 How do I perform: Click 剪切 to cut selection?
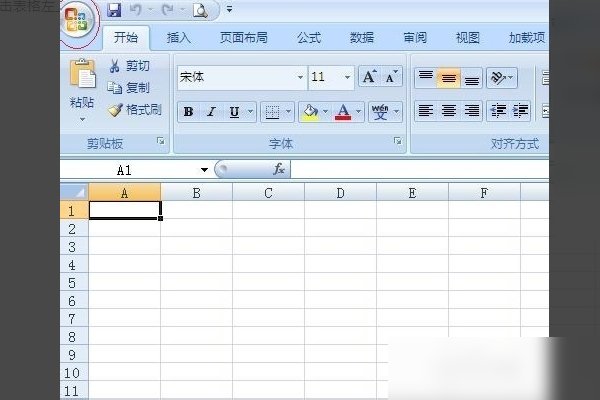(x=129, y=66)
